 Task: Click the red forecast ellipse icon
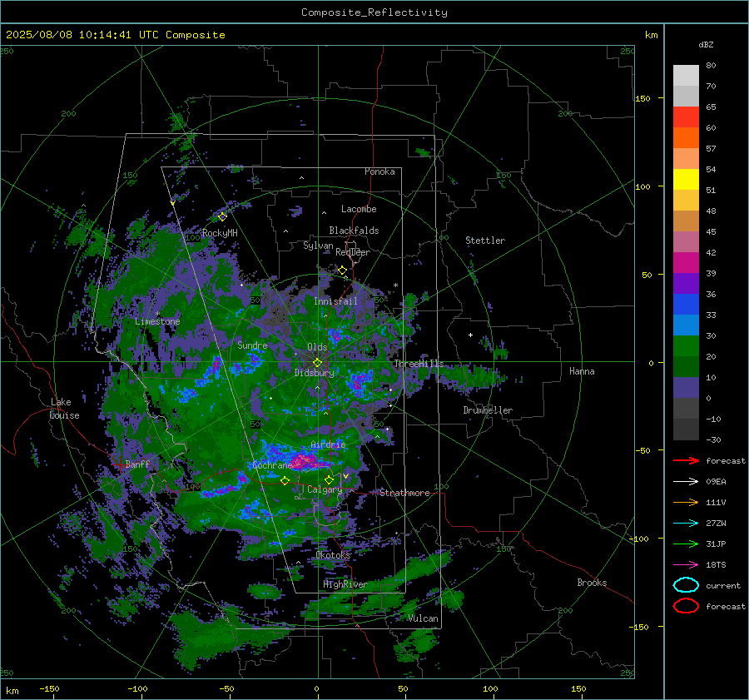(x=686, y=606)
